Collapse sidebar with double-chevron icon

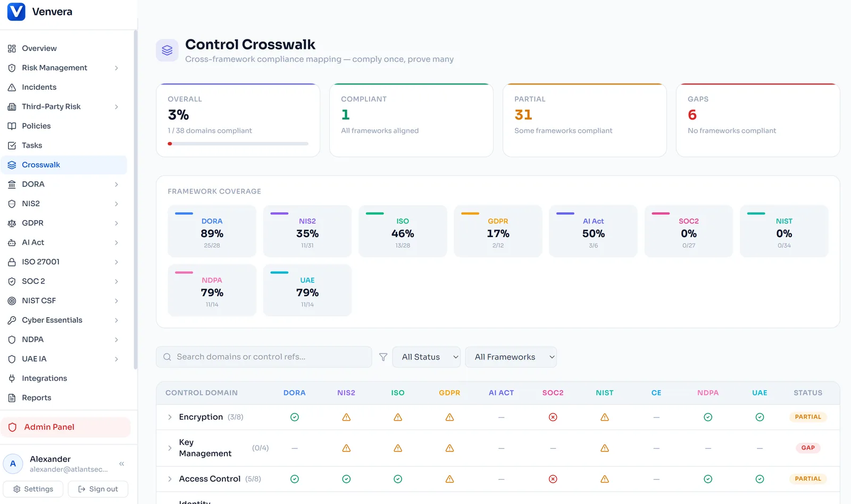tap(122, 464)
